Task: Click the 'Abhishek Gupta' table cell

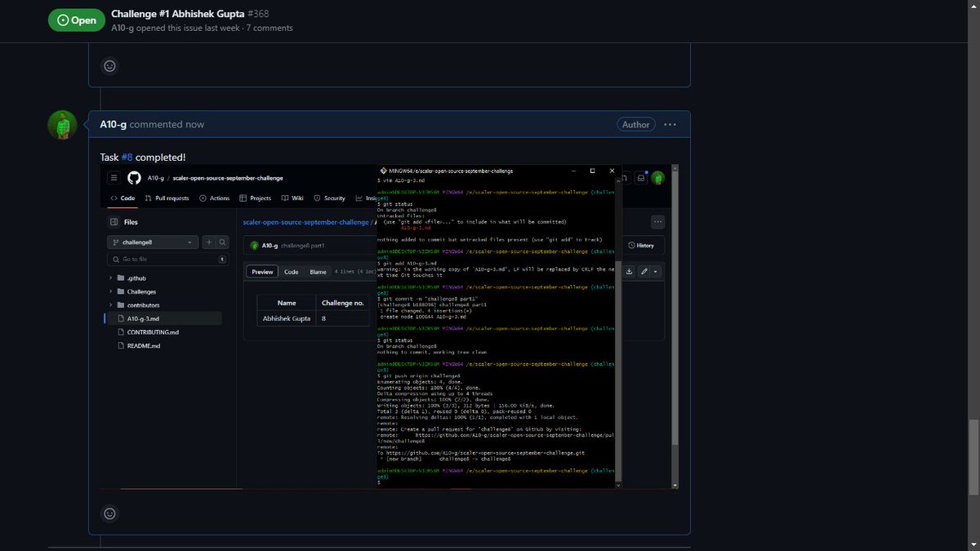Action: click(x=286, y=318)
